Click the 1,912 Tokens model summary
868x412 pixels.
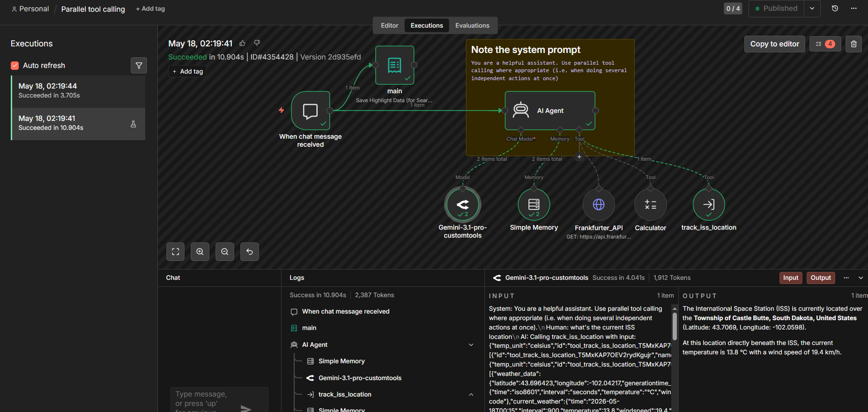point(672,278)
